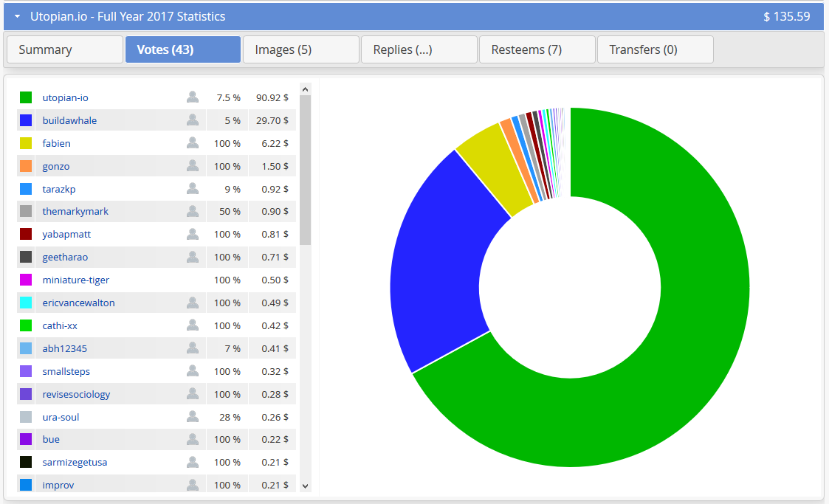Click the voters list scrollbar thumb
Viewport: 829px width, 504px height.
[x=305, y=170]
